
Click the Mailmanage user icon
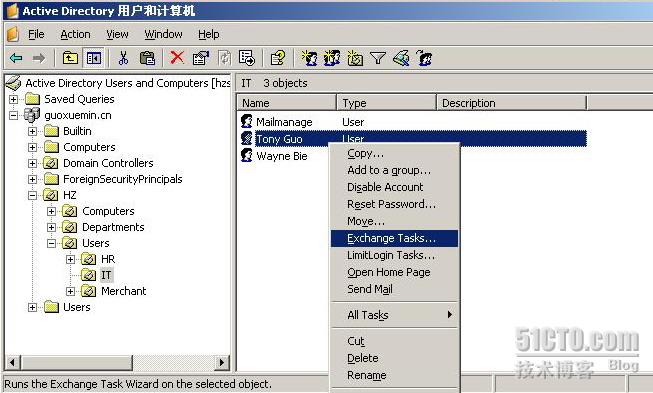click(247, 121)
